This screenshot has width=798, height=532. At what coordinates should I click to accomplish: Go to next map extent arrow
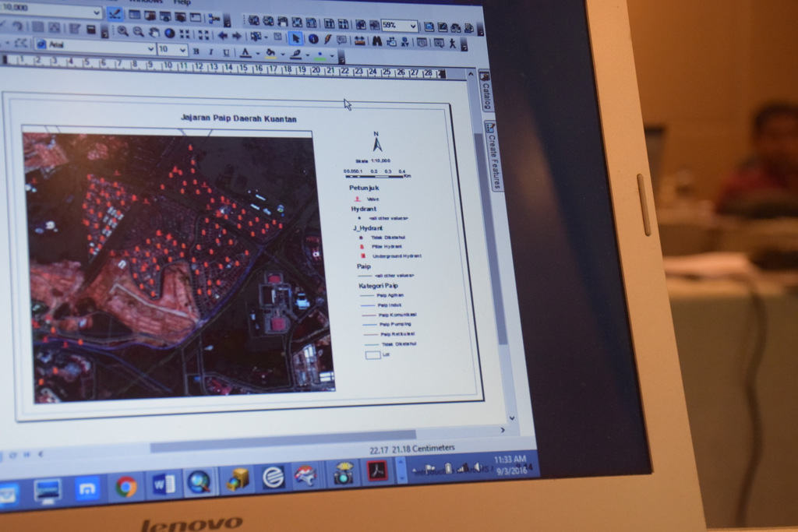click(237, 36)
